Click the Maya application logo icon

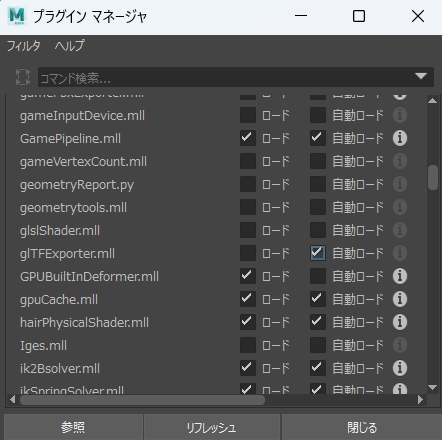pos(17,16)
